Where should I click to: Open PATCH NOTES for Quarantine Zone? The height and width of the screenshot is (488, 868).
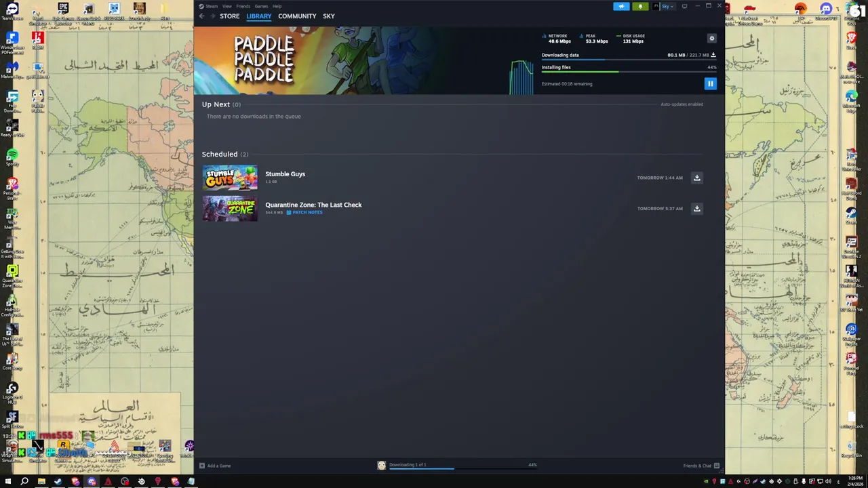(x=304, y=213)
